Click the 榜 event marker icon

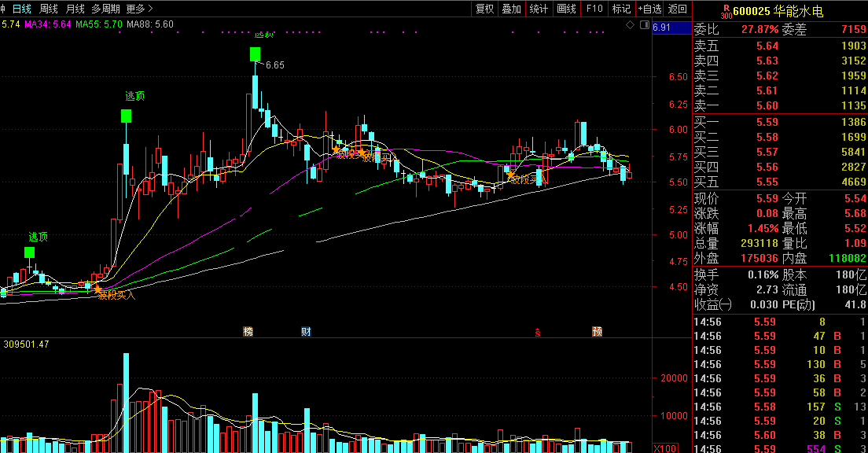click(x=248, y=331)
